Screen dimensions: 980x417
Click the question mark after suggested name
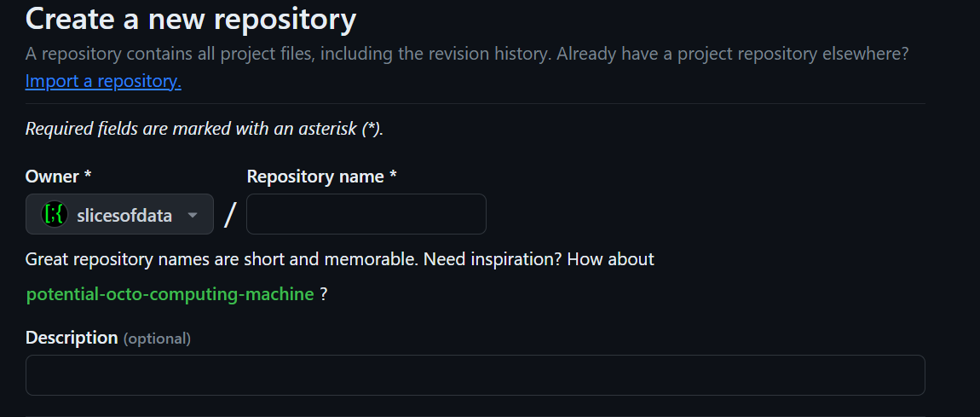click(323, 294)
